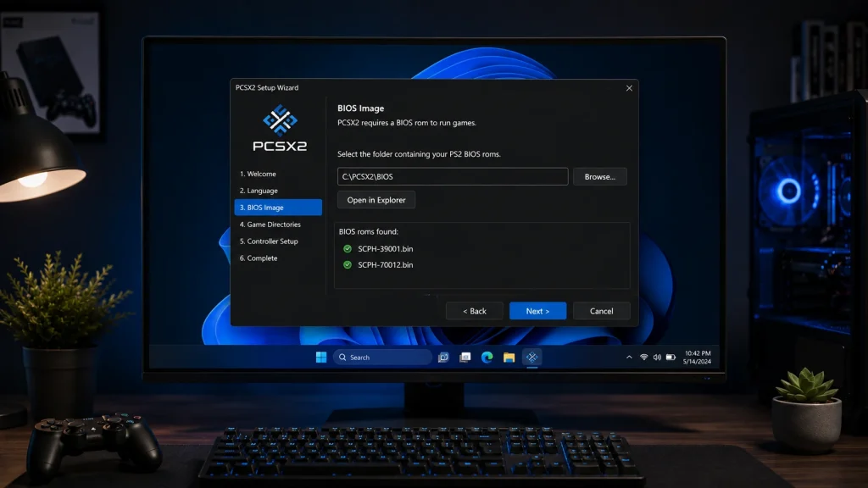Click the PCSX2 logo in the wizard

point(280,129)
